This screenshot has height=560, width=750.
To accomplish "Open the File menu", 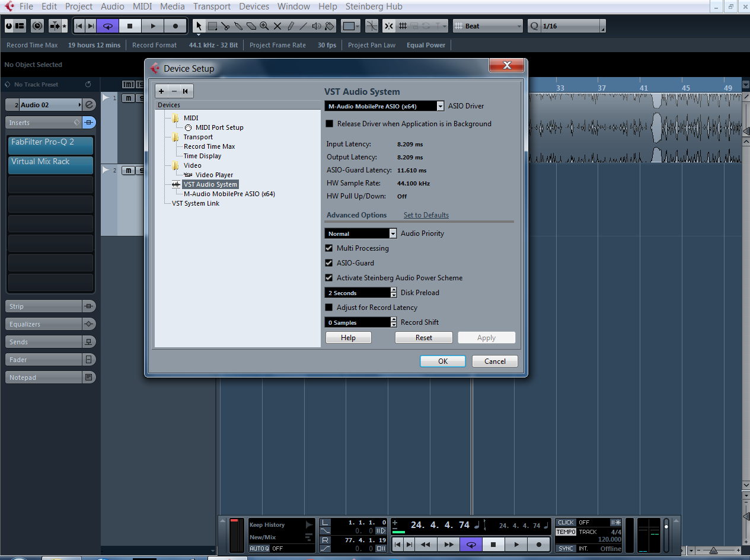I will [26, 7].
